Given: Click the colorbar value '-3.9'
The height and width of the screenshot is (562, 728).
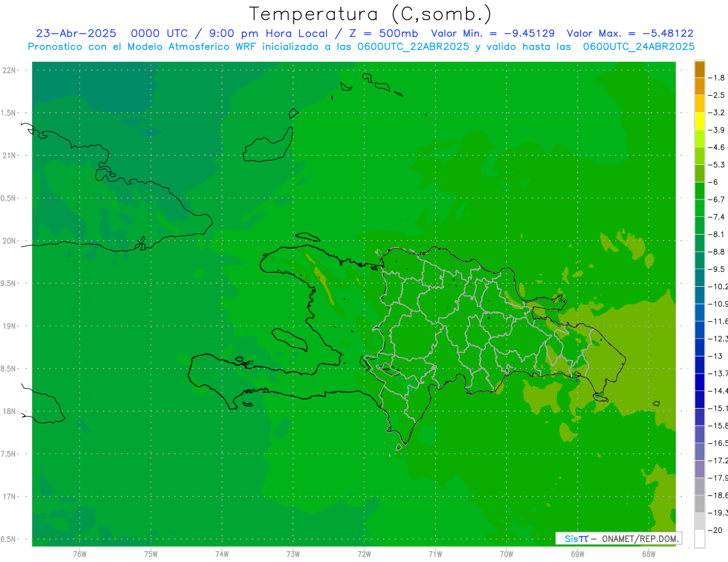Looking at the screenshot, I should tap(717, 130).
